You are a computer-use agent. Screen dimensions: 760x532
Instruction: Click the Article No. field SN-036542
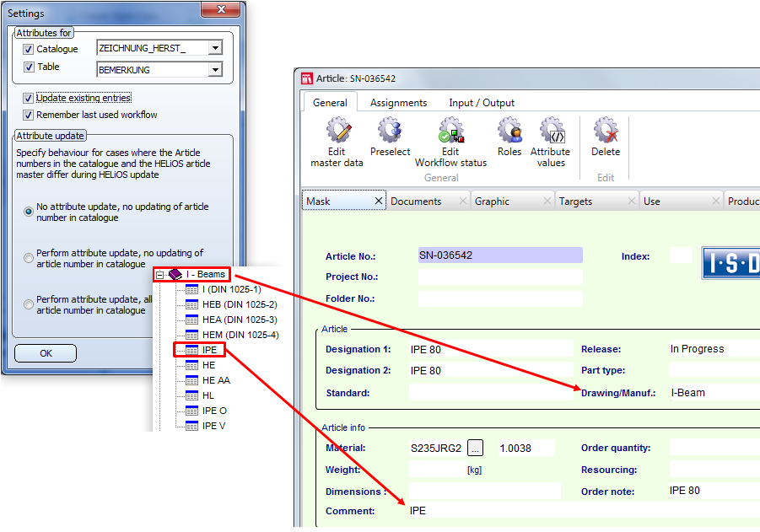pos(500,255)
